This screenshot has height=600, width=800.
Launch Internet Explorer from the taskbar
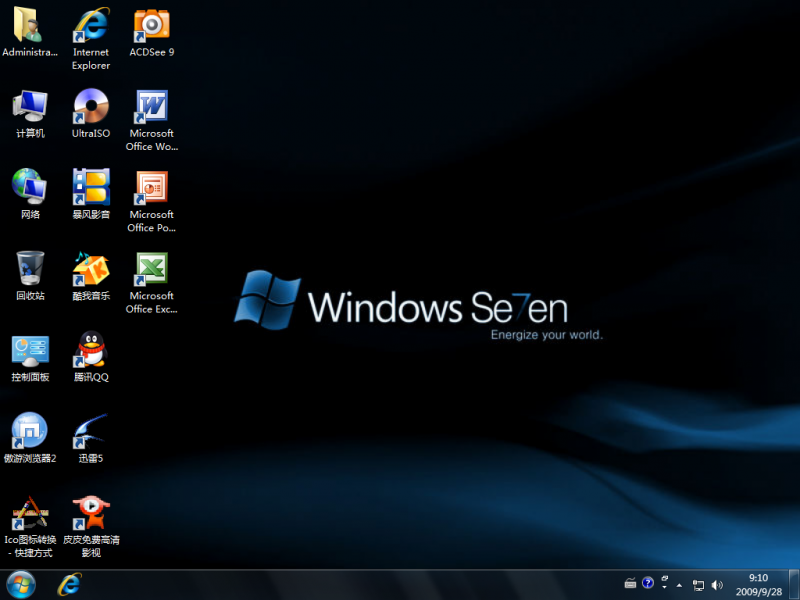(69, 585)
